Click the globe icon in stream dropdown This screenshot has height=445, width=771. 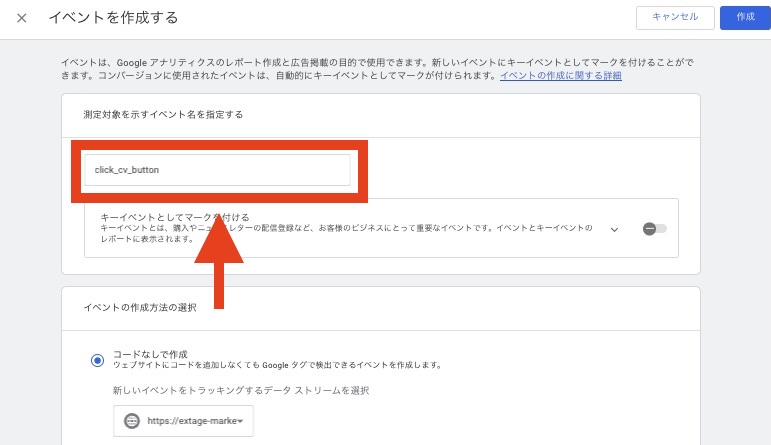click(131, 421)
